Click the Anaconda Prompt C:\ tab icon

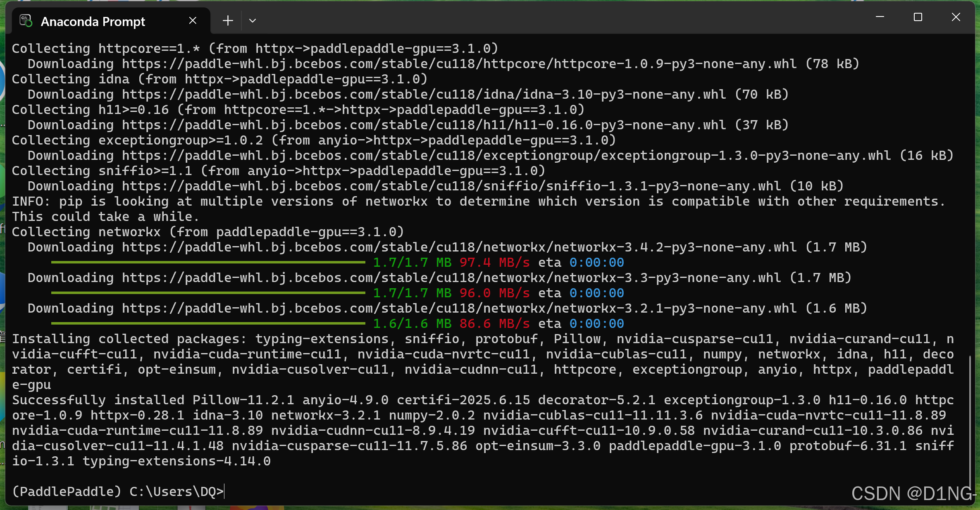point(25,20)
